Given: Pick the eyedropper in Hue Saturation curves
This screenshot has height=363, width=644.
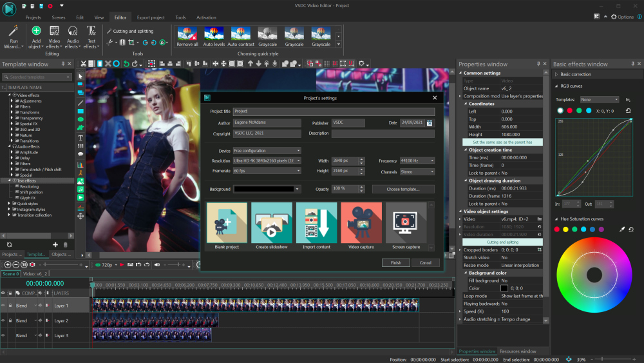Looking at the screenshot, I should coord(622,230).
